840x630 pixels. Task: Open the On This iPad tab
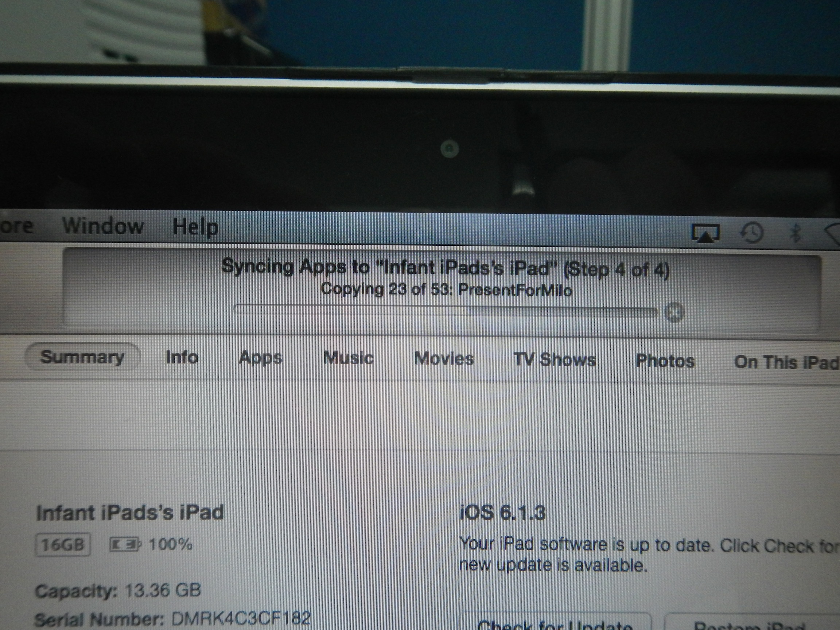(x=786, y=362)
